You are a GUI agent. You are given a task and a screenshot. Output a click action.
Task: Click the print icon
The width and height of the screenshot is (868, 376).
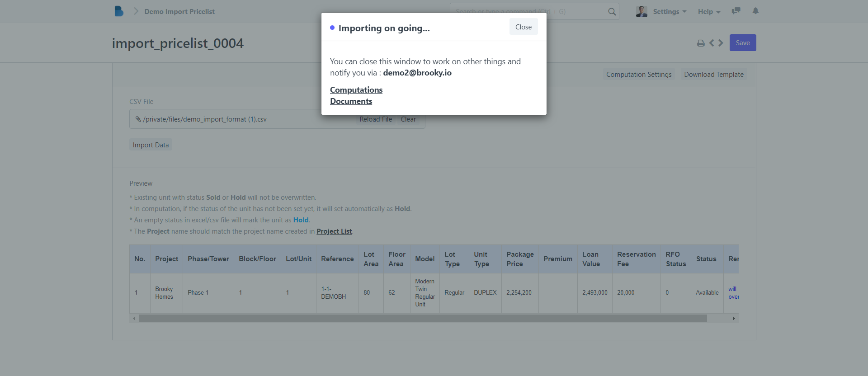click(x=701, y=43)
